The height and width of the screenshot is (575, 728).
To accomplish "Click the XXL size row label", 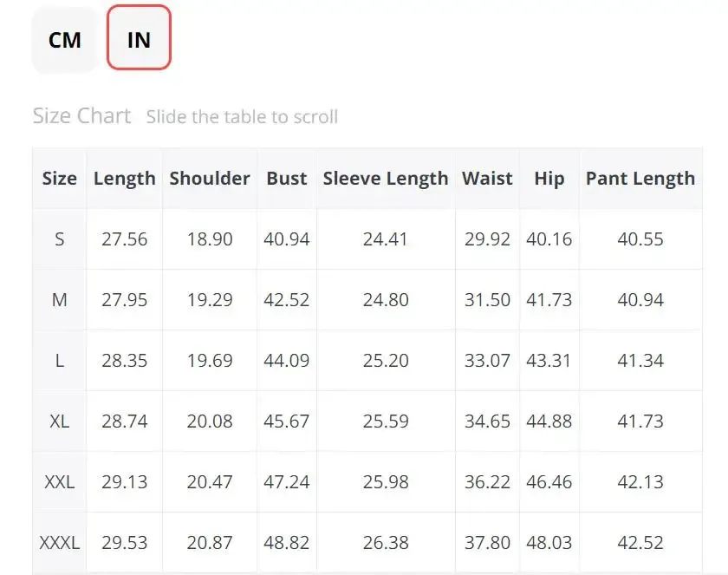I will tap(60, 482).
